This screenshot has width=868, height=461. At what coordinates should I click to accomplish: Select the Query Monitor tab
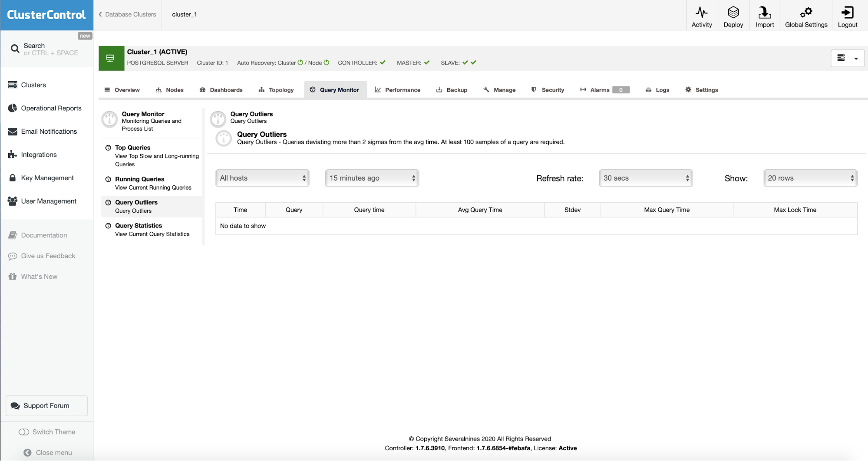335,90
